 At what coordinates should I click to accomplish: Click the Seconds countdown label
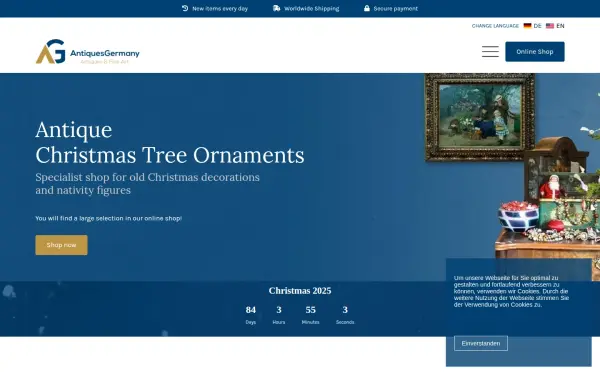(x=345, y=322)
